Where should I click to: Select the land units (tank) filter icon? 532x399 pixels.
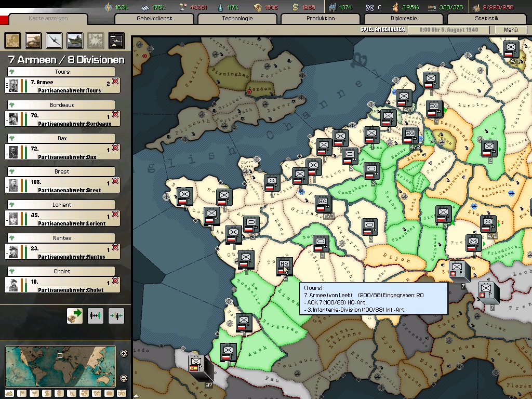tap(33, 40)
